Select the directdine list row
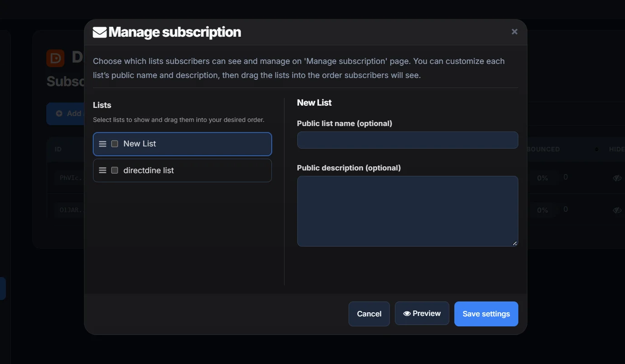Screen dimensions: 625x364 [182, 170]
